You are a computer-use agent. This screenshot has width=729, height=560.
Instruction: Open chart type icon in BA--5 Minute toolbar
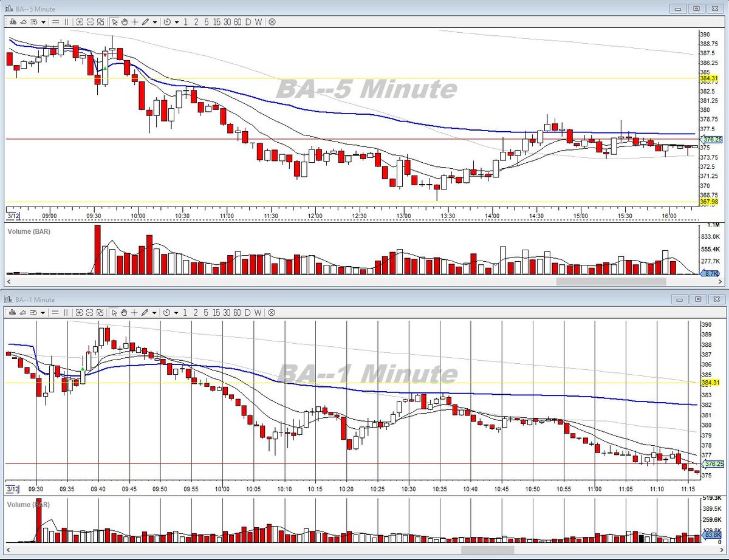(13, 22)
